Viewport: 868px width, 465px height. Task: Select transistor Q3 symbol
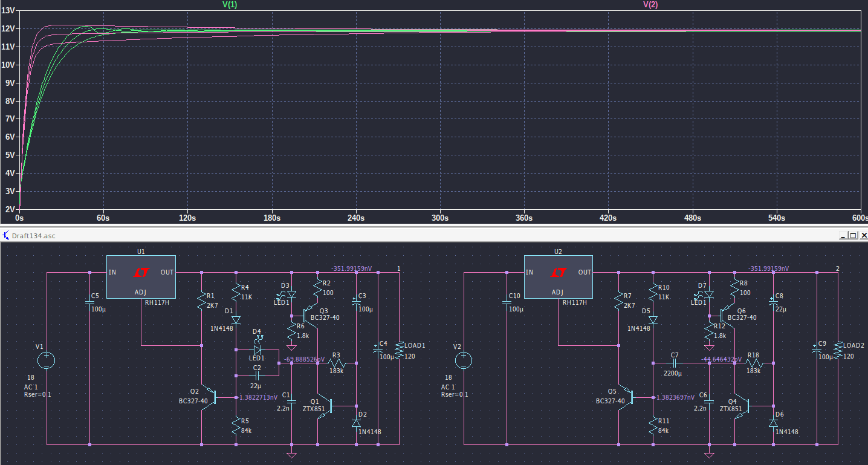[311, 314]
